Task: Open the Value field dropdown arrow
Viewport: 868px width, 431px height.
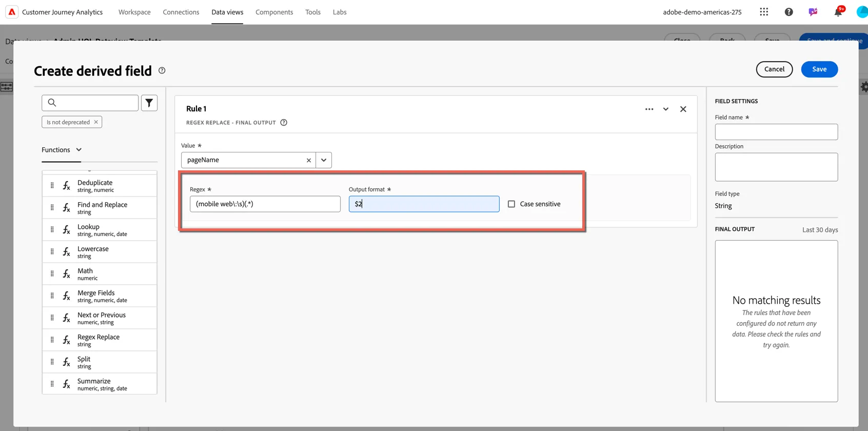Action: [x=324, y=160]
